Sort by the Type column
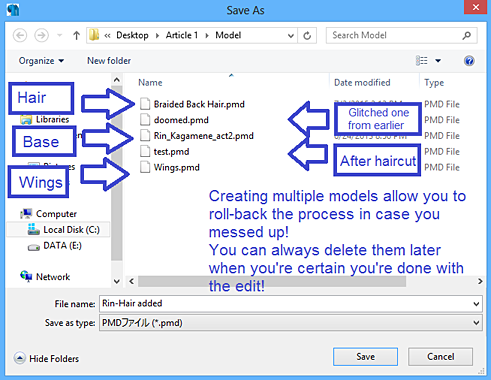The image size is (491, 380). [x=434, y=83]
